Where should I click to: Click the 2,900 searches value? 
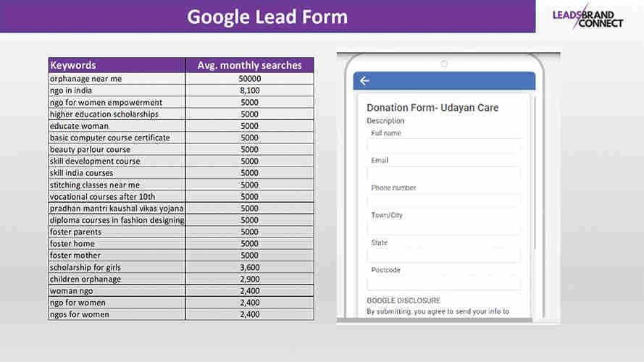pyautogui.click(x=250, y=279)
